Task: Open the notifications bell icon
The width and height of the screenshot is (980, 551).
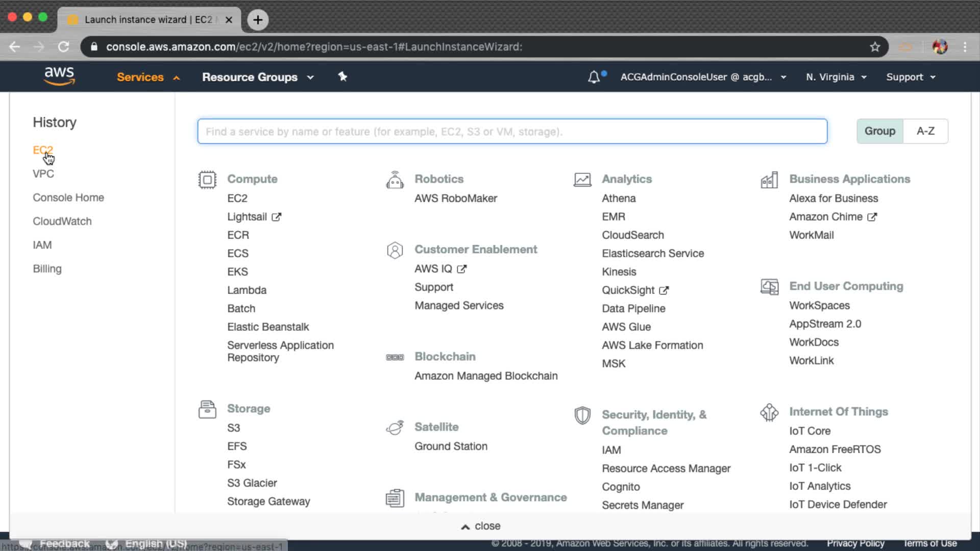Action: pos(594,77)
